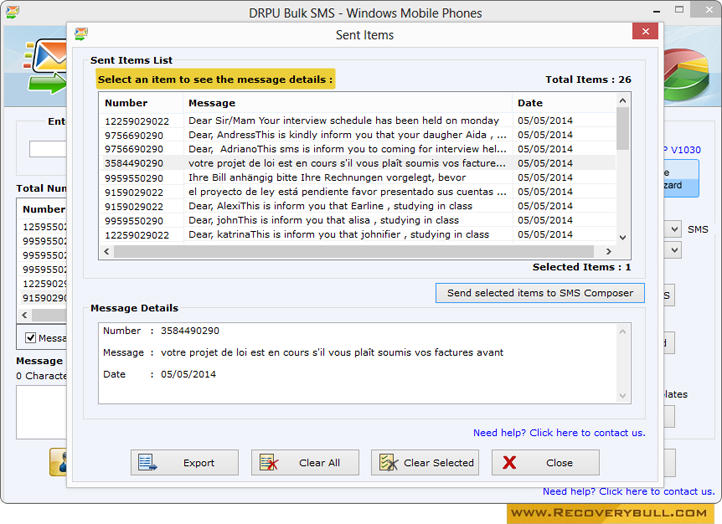This screenshot has width=722, height=524.
Task: Select the 'votre projet de loi' row
Action: click(357, 163)
